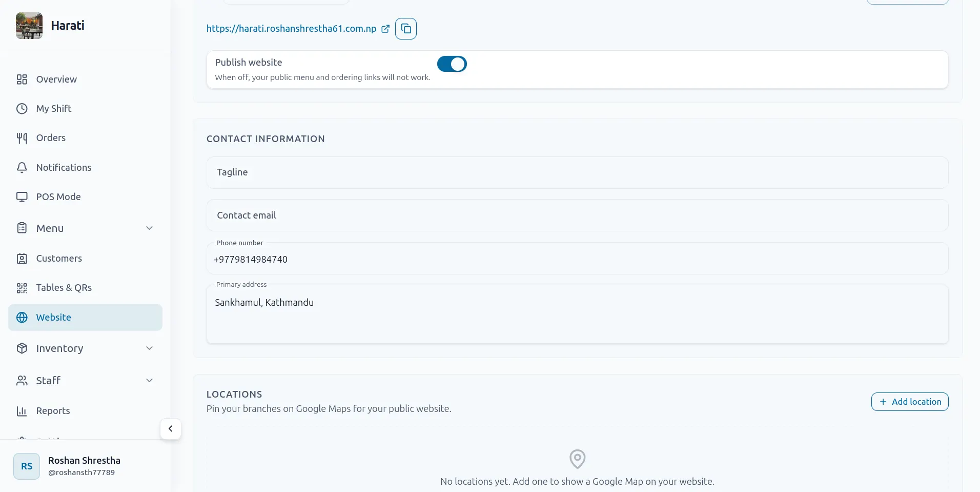The image size is (980, 492).
Task: Click the Menu clipboard icon
Action: pyautogui.click(x=22, y=228)
